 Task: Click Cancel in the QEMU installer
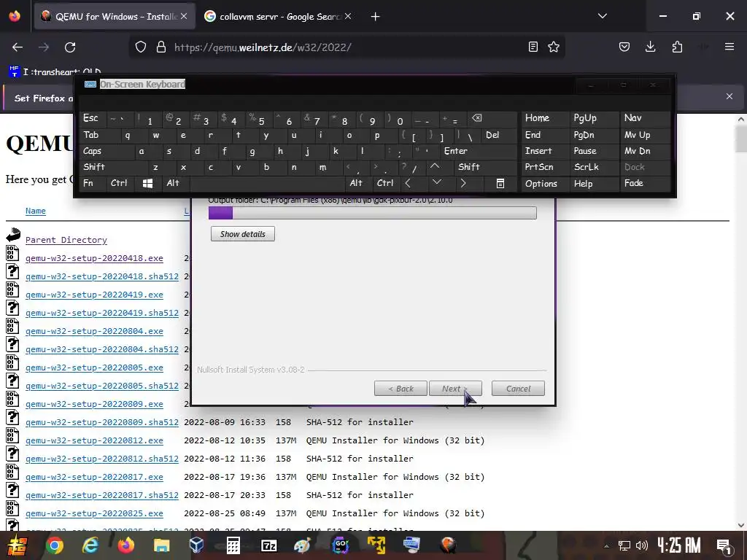point(518,389)
